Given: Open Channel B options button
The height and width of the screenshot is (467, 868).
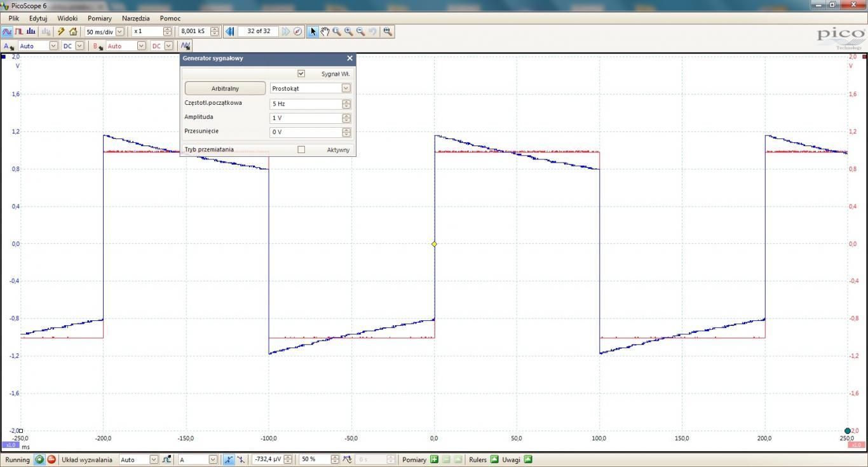Looking at the screenshot, I should pos(98,46).
